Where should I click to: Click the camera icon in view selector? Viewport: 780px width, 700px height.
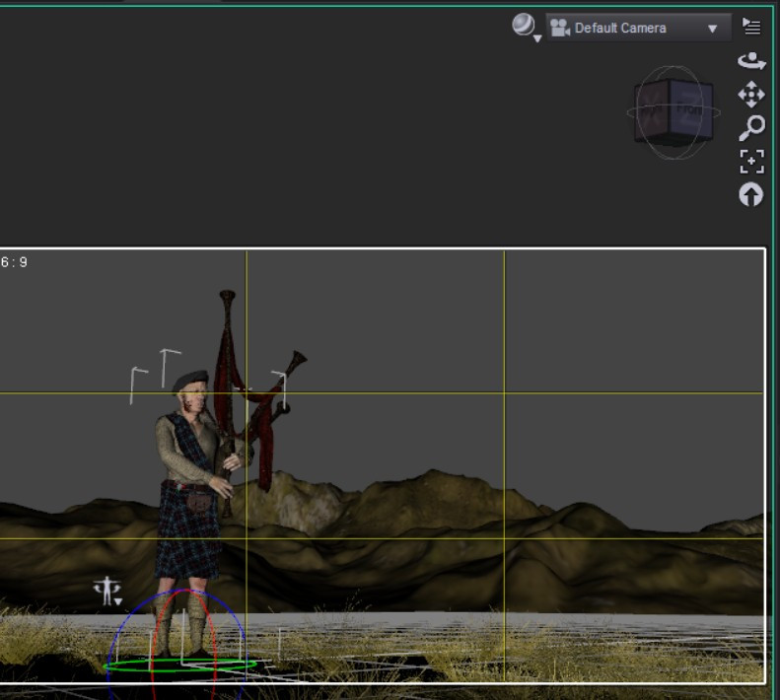click(560, 28)
